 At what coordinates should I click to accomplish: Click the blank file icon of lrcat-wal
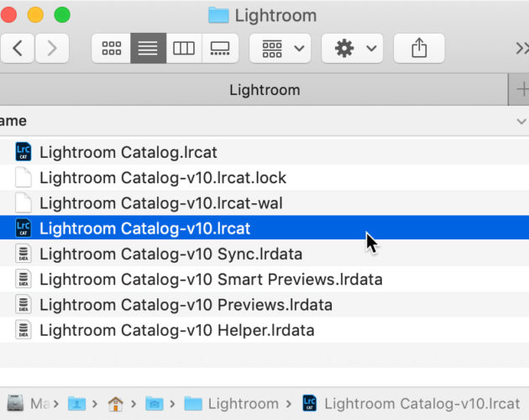tap(24, 202)
